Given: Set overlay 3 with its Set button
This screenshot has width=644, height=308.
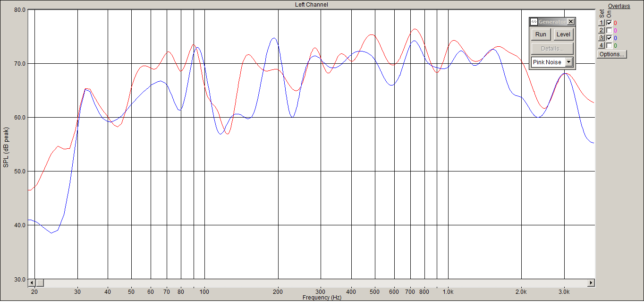Looking at the screenshot, I should click(x=602, y=38).
